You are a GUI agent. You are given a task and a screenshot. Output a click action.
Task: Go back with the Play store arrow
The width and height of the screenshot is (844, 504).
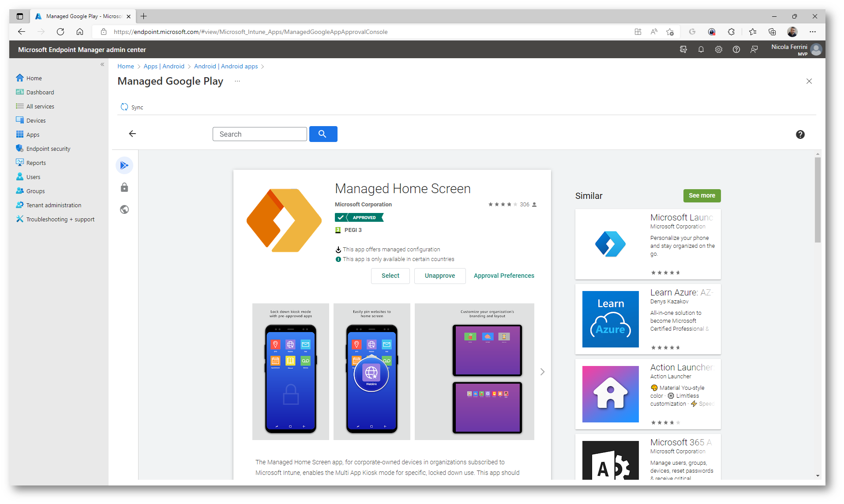click(x=132, y=134)
